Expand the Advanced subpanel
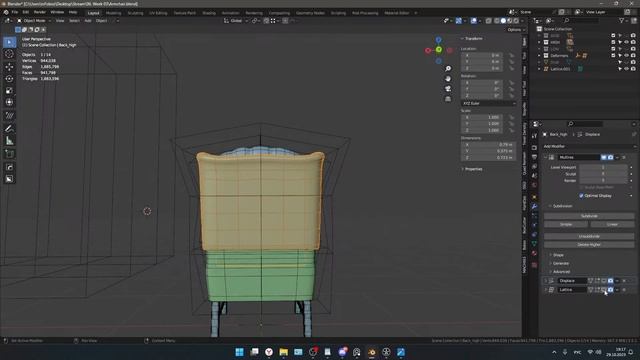This screenshot has width=640, height=360. coord(561,271)
